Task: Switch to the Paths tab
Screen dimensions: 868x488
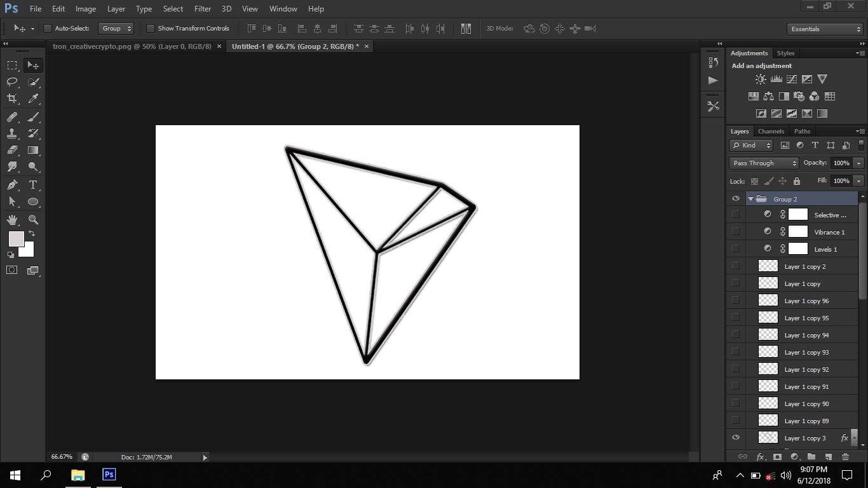Action: [802, 132]
